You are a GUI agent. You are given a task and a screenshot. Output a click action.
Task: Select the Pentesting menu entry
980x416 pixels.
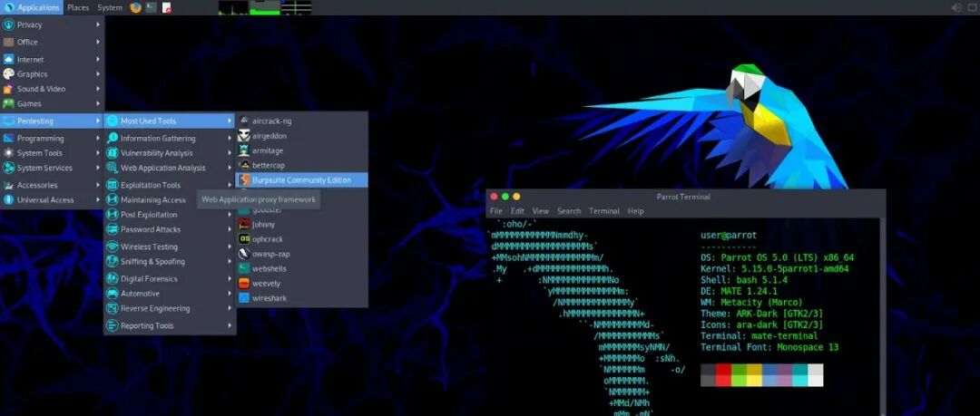tap(52, 121)
